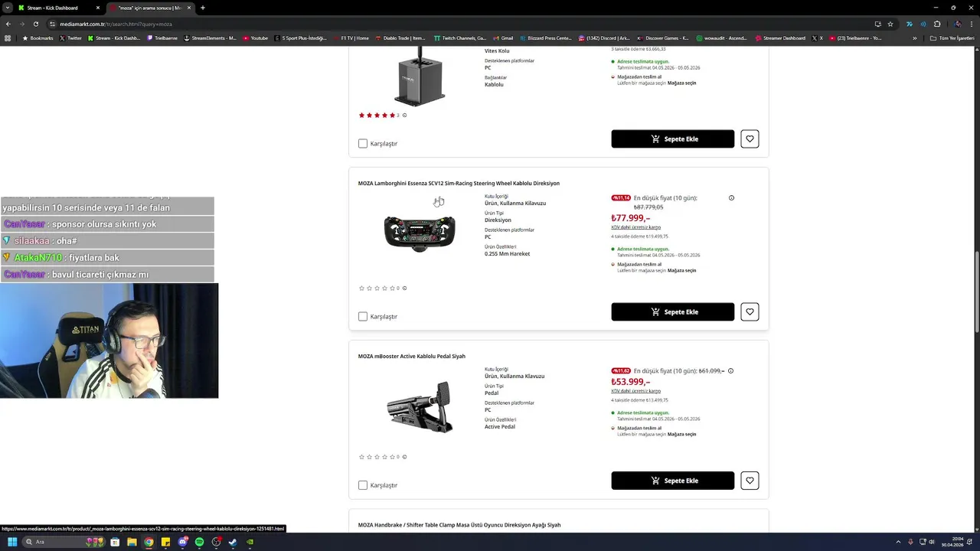
Task: Open the MOZA Lamborghini Essenza SCV12 product title
Action: point(459,183)
